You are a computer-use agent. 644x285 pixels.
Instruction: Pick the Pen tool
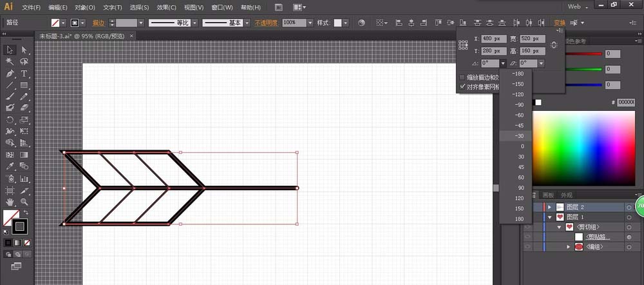(x=10, y=74)
